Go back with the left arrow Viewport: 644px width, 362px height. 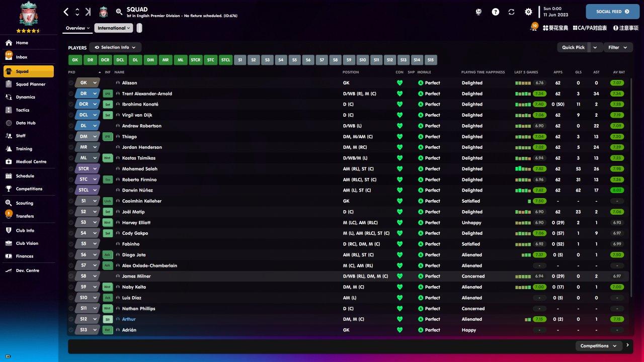pyautogui.click(x=66, y=12)
